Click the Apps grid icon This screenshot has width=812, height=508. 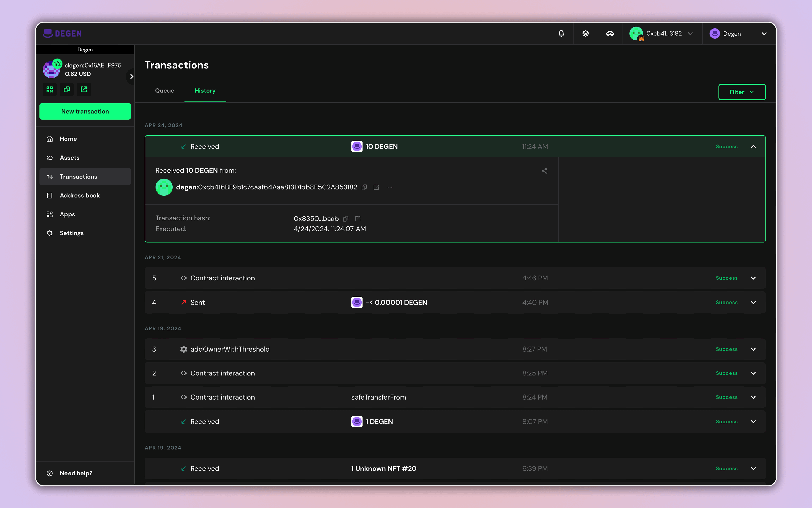[50, 214]
